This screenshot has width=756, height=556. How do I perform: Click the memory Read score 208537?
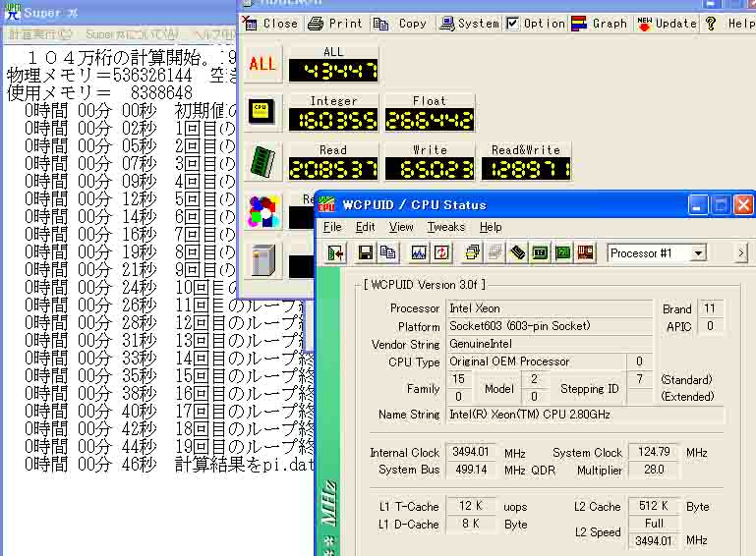click(x=333, y=169)
